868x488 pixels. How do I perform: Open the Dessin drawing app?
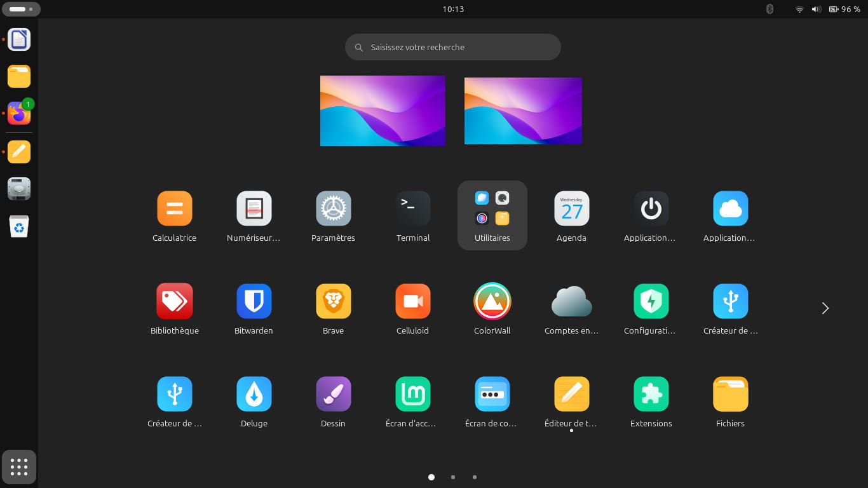click(x=334, y=402)
